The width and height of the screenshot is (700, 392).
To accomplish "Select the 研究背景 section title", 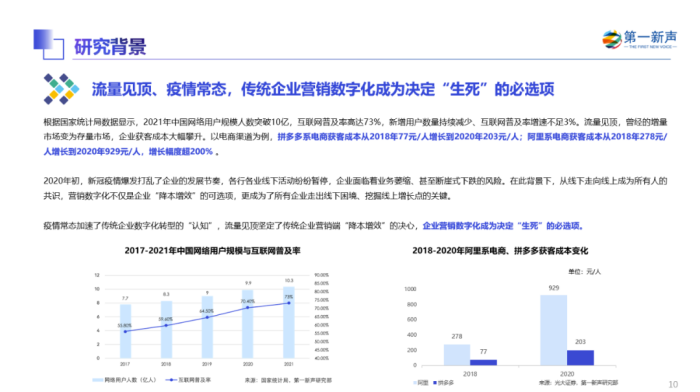I will pos(110,46).
